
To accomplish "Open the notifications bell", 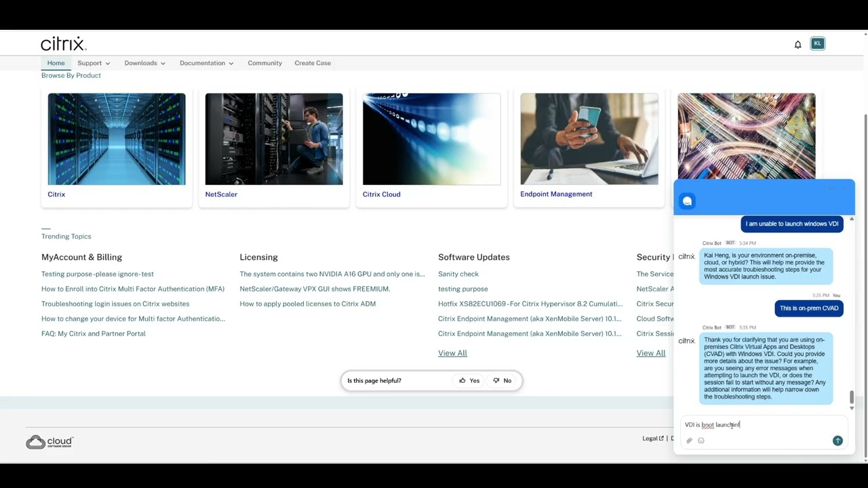I will pos(797,44).
